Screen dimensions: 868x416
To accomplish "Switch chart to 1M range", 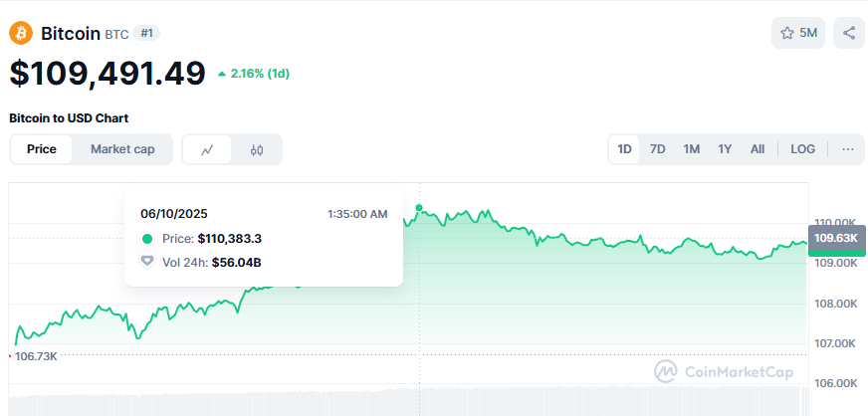I will click(x=691, y=149).
